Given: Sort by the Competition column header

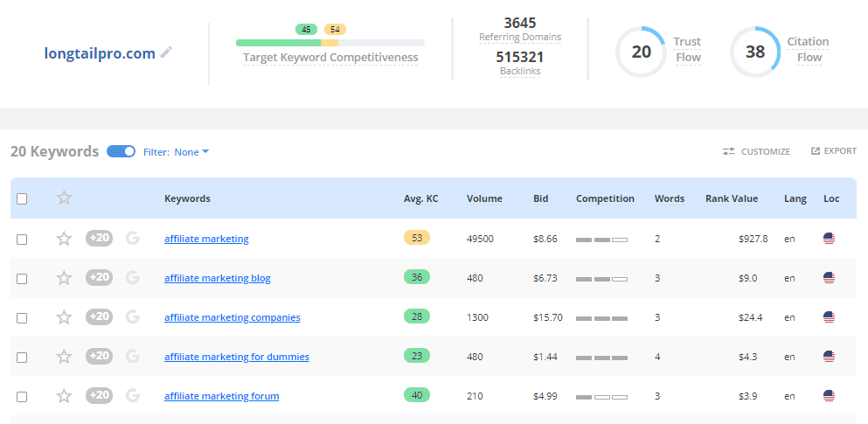Looking at the screenshot, I should click(x=605, y=198).
